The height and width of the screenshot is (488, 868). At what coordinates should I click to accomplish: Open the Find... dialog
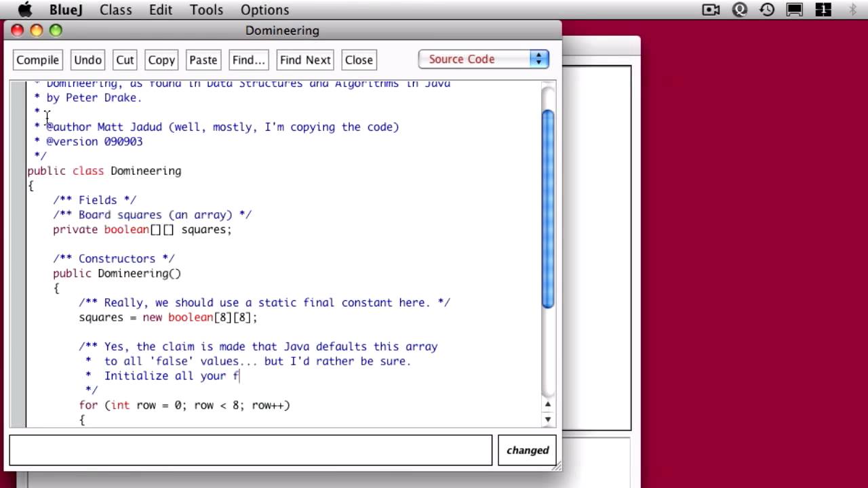[x=248, y=60]
